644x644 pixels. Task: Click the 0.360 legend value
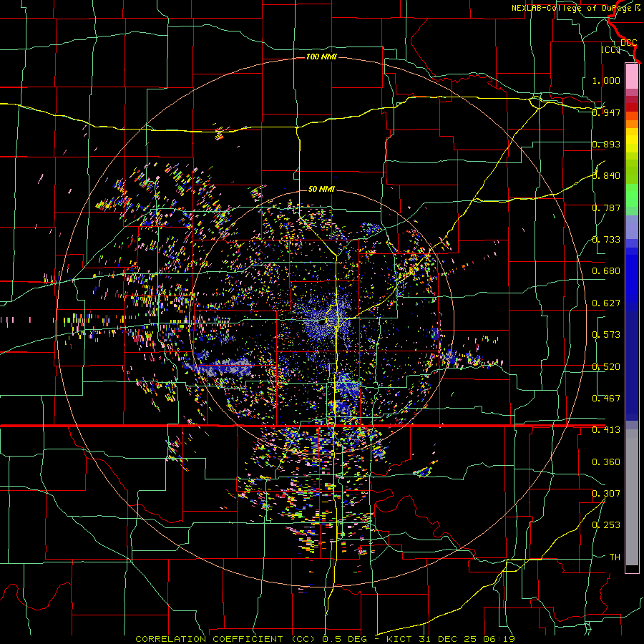tap(606, 462)
